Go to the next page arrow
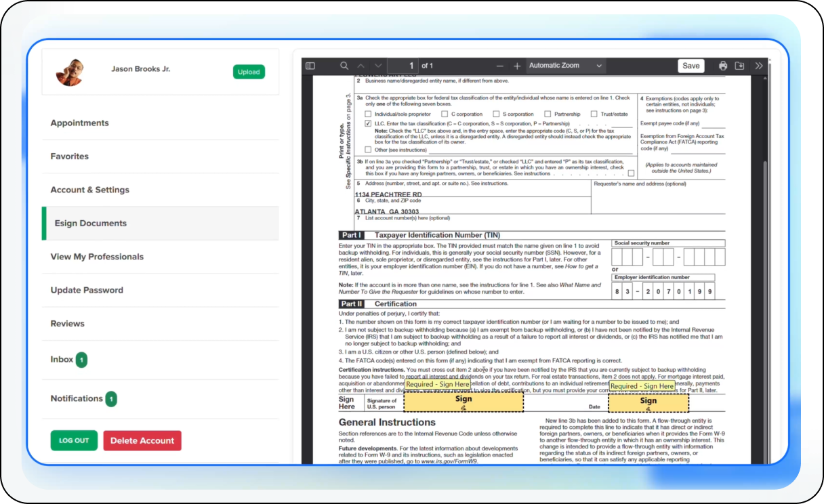Viewport: 824px width, 504px height. tap(378, 66)
